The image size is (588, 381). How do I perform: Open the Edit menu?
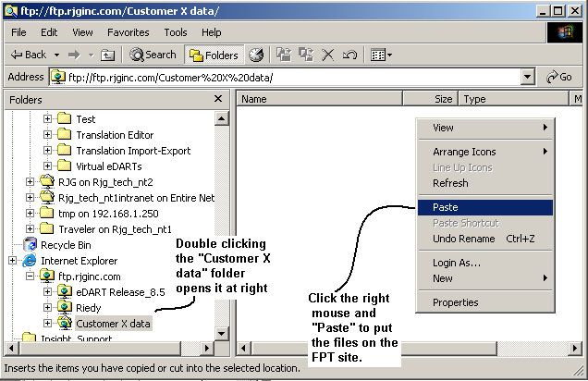click(49, 32)
